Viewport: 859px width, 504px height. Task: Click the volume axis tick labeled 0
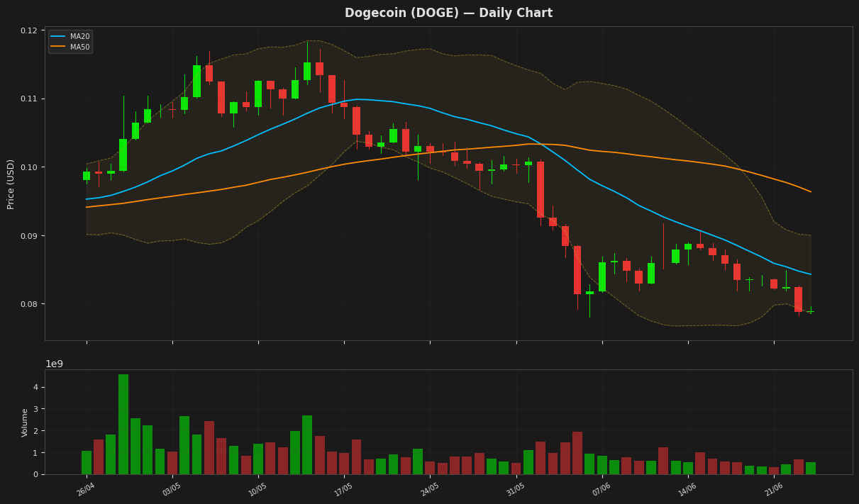(x=36, y=474)
